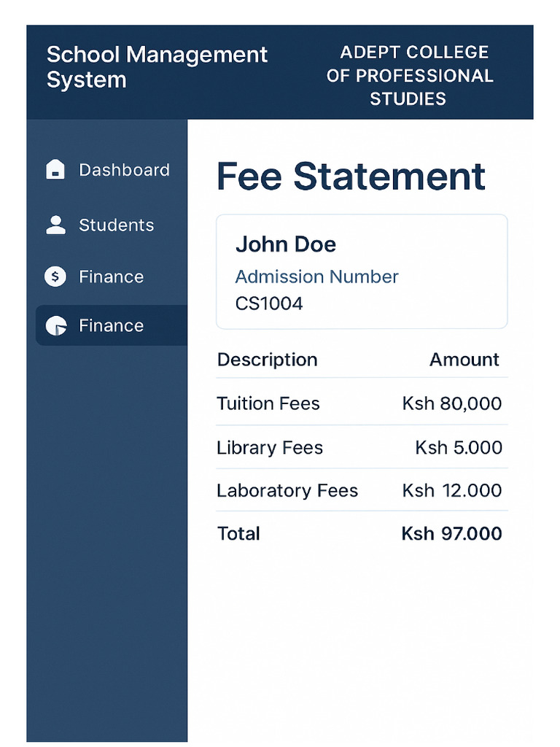Go to the Students menu label
560x747 pixels.
(x=116, y=225)
